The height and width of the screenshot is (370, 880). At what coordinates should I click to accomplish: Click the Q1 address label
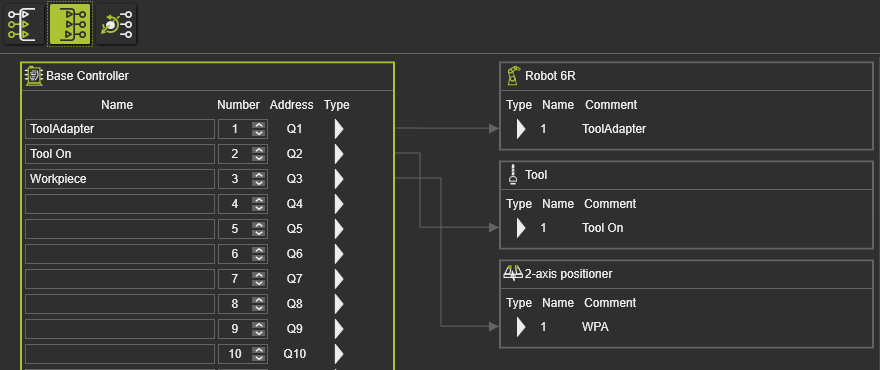[295, 129]
